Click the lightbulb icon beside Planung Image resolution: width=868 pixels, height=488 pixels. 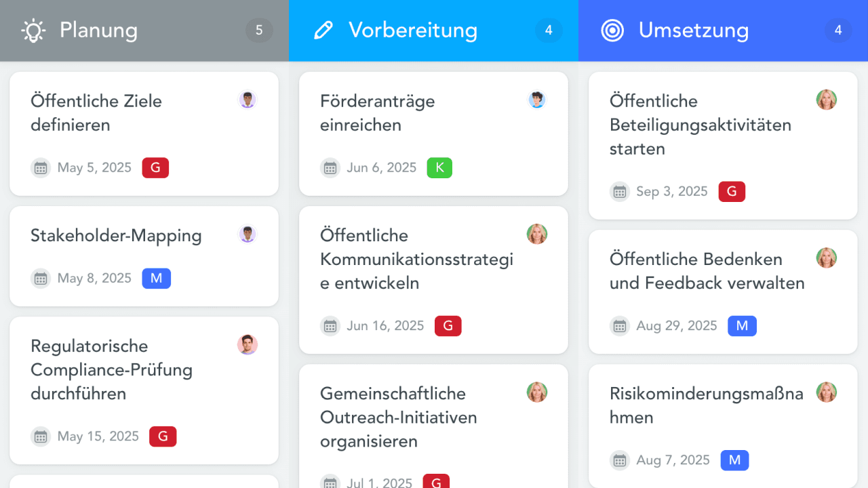(x=33, y=30)
